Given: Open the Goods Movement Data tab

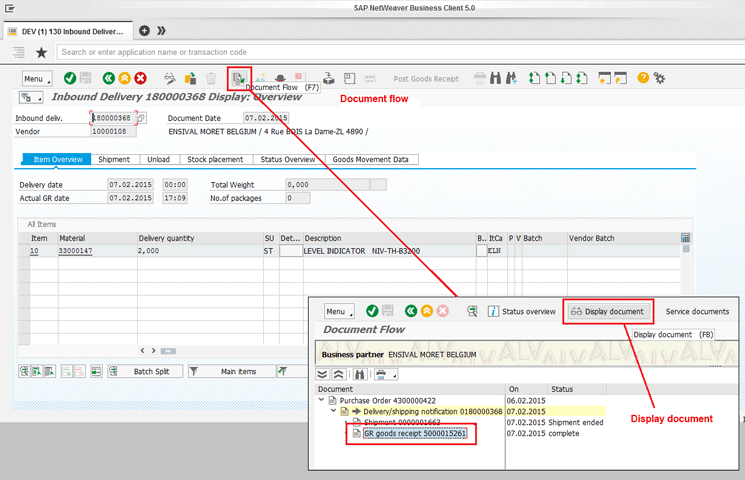Looking at the screenshot, I should point(370,159).
